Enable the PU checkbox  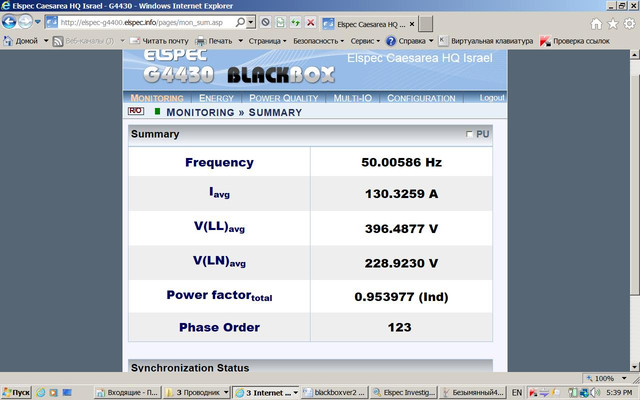[x=469, y=134]
